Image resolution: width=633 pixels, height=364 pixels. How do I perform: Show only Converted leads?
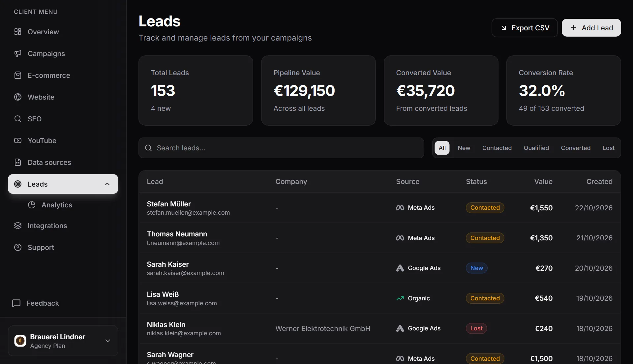click(x=576, y=148)
